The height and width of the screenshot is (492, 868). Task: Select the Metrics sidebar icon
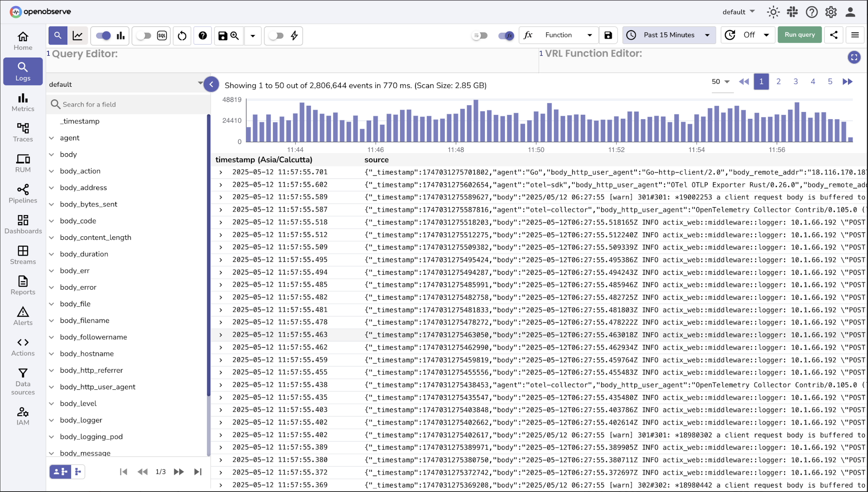(23, 102)
